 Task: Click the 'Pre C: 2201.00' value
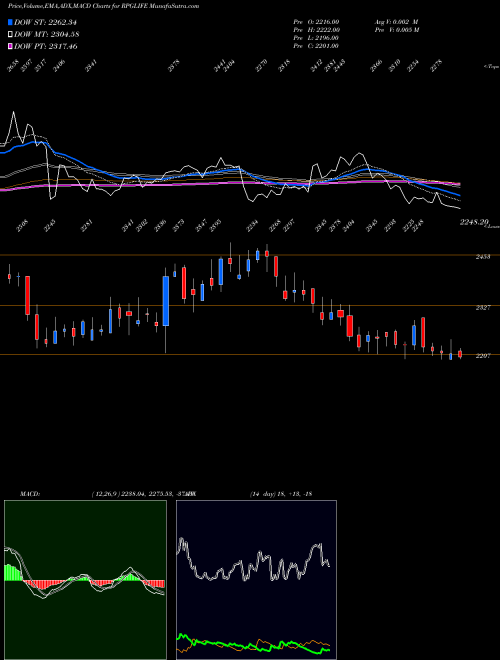(x=316, y=45)
